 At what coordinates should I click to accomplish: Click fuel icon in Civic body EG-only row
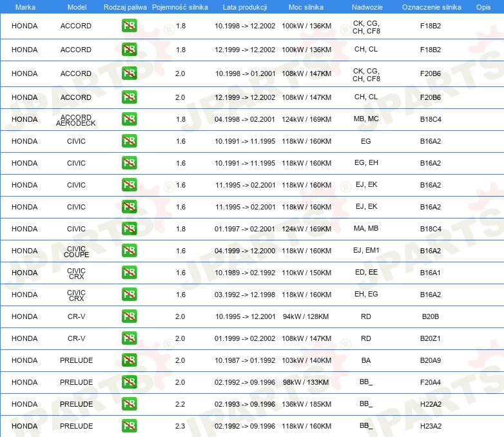point(129,141)
